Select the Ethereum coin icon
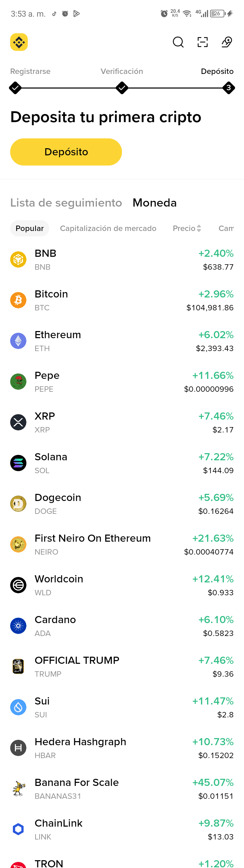The height and width of the screenshot is (868, 244). tap(18, 341)
